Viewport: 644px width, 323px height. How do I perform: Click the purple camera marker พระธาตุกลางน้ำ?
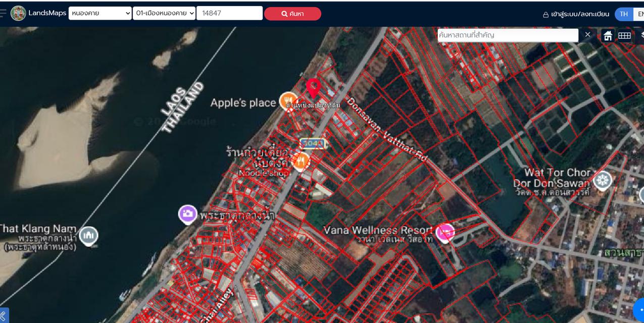pyautogui.click(x=187, y=214)
